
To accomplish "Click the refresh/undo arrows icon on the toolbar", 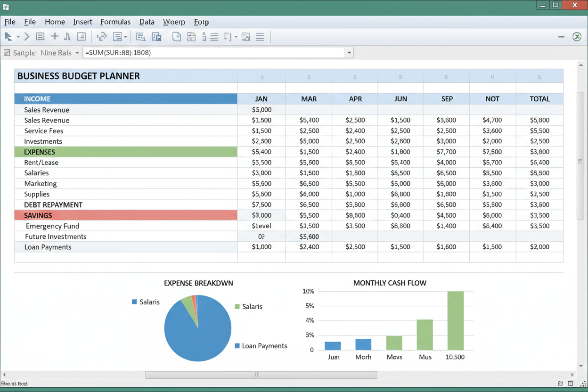I will click(101, 36).
